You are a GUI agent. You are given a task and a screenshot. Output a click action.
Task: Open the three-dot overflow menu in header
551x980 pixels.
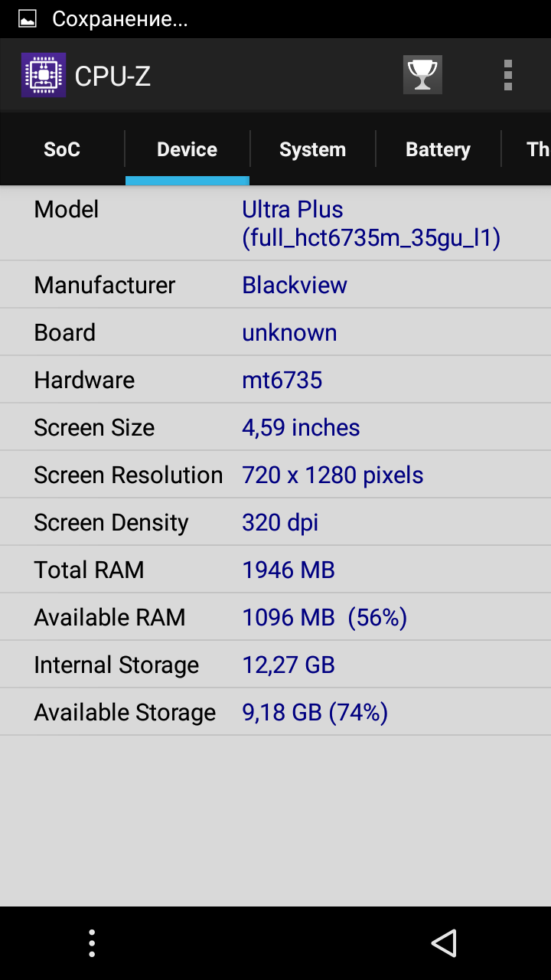507,75
